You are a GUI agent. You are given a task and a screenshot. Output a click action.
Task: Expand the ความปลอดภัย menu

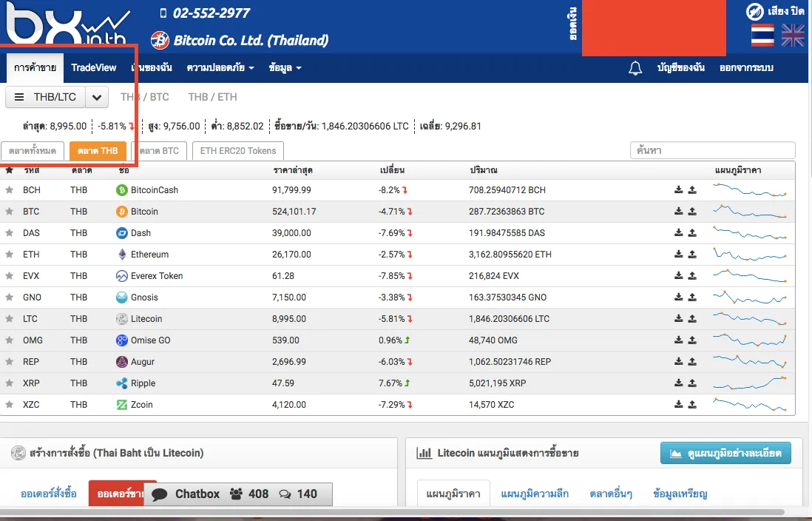pos(220,67)
